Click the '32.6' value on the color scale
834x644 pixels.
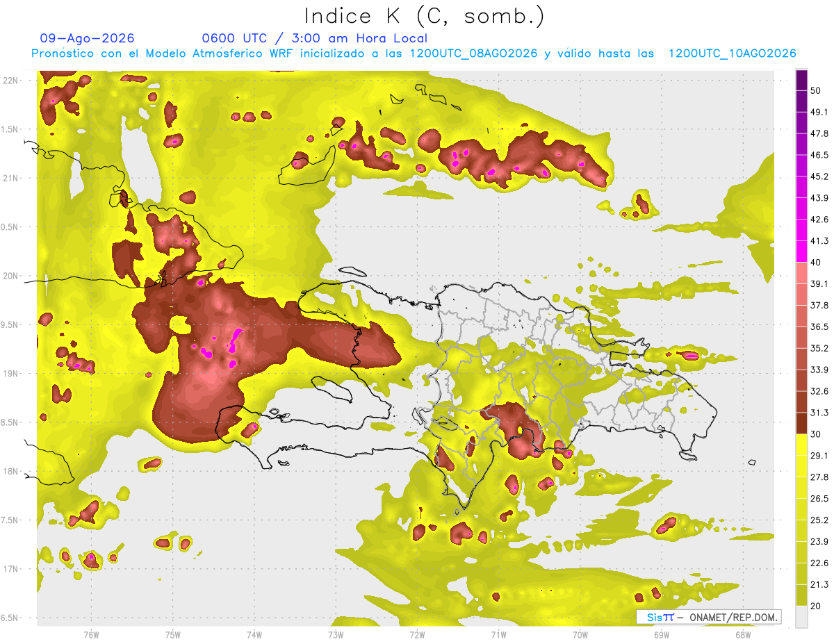click(x=819, y=391)
